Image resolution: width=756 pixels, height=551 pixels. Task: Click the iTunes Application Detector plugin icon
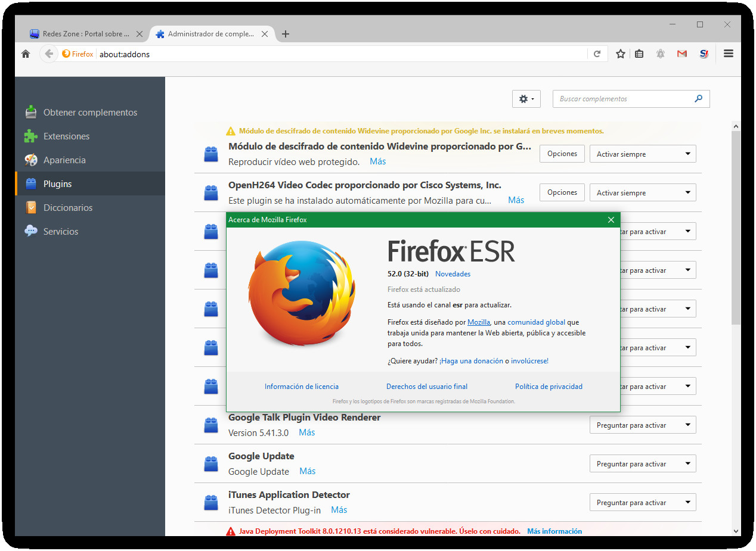[211, 503]
